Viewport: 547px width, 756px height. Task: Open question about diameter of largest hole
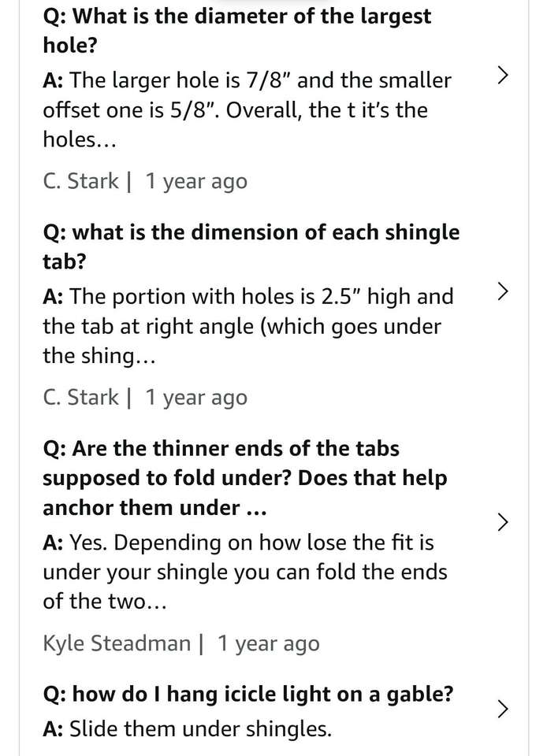coord(236,30)
